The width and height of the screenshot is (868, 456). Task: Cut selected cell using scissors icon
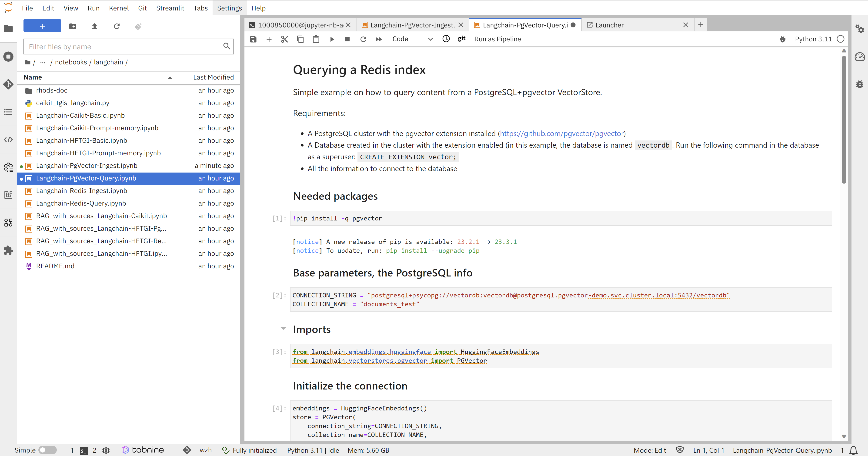point(284,39)
